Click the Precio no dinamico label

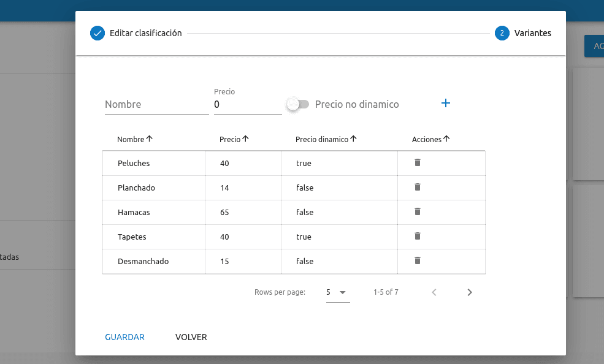pyautogui.click(x=357, y=104)
